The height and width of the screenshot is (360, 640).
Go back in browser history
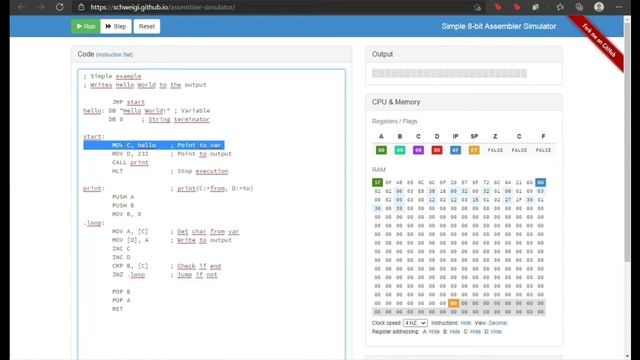click(x=21, y=7)
